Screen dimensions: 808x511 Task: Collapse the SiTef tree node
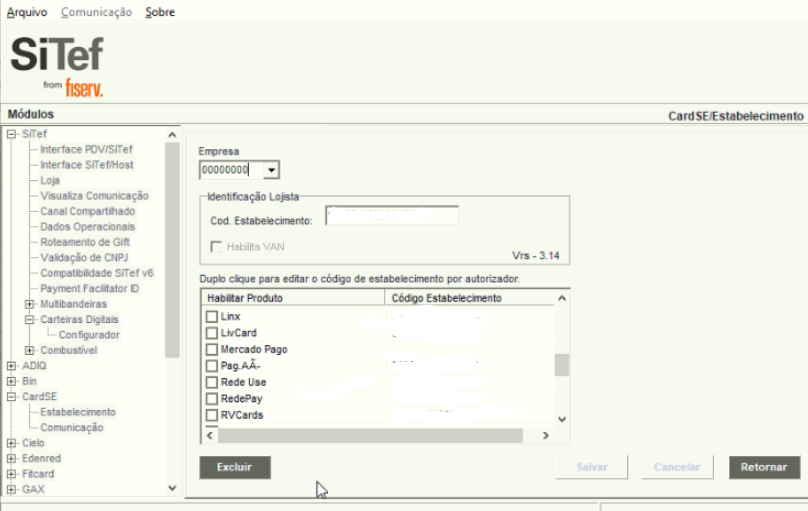(x=11, y=134)
